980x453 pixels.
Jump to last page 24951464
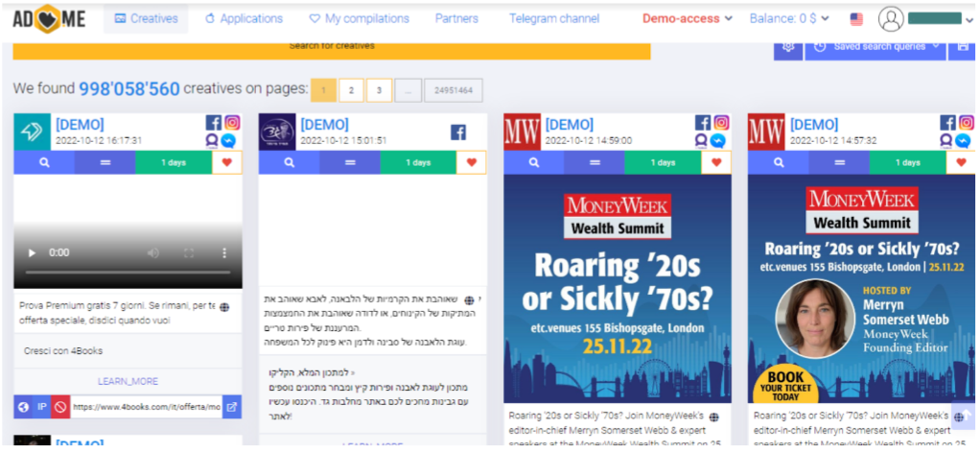pyautogui.click(x=454, y=91)
